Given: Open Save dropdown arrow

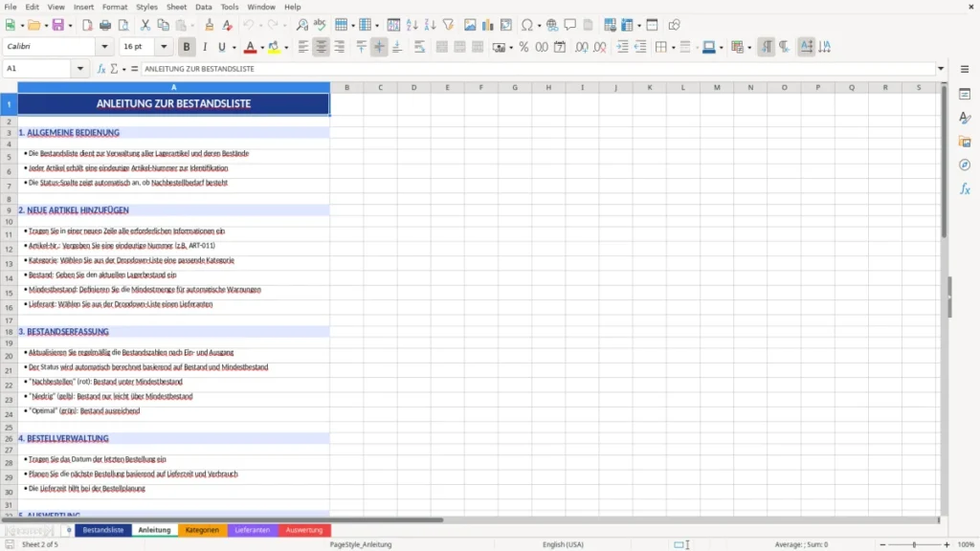Looking at the screenshot, I should 70,26.
